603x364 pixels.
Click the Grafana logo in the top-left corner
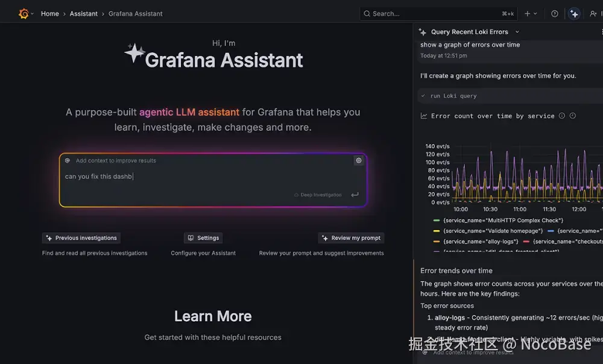click(x=24, y=13)
